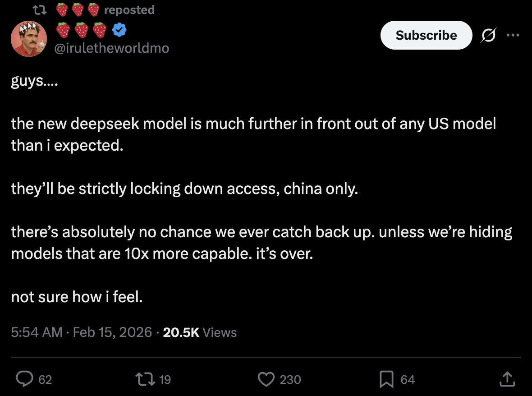Click the 64 bookmarks count
532x396 pixels.
point(408,380)
